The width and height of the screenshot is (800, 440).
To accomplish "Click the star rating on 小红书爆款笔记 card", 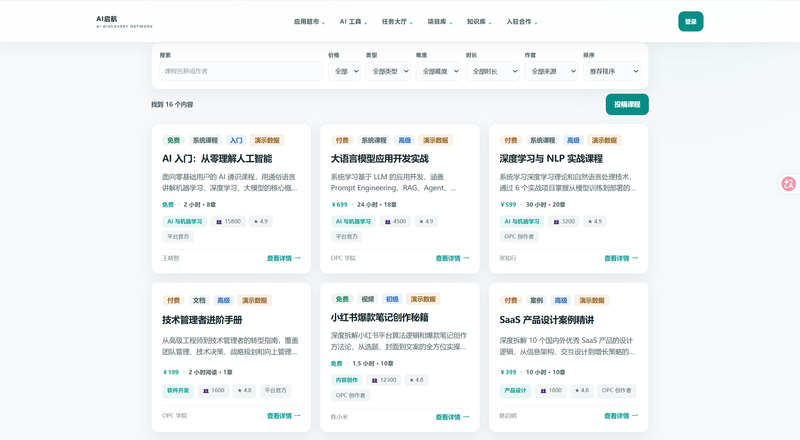I will (416, 380).
